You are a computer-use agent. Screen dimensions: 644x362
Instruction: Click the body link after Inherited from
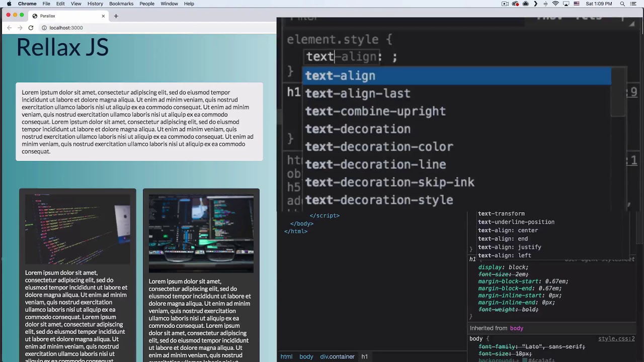click(x=517, y=328)
